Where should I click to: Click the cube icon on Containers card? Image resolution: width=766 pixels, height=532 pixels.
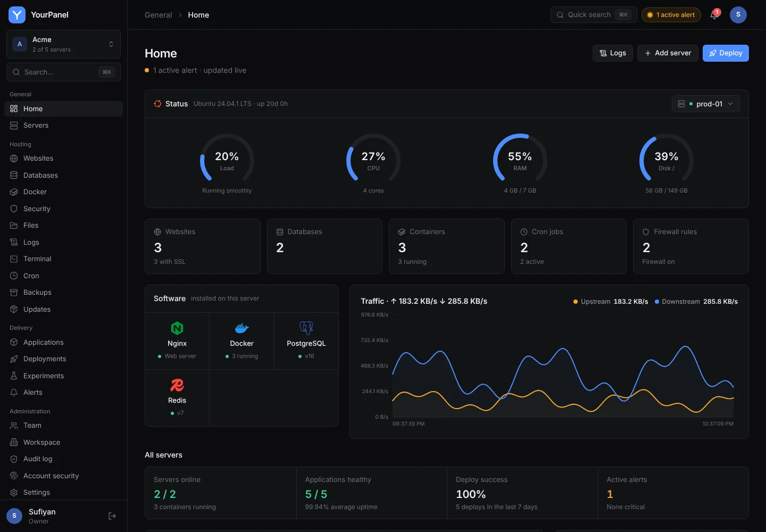[x=402, y=232]
